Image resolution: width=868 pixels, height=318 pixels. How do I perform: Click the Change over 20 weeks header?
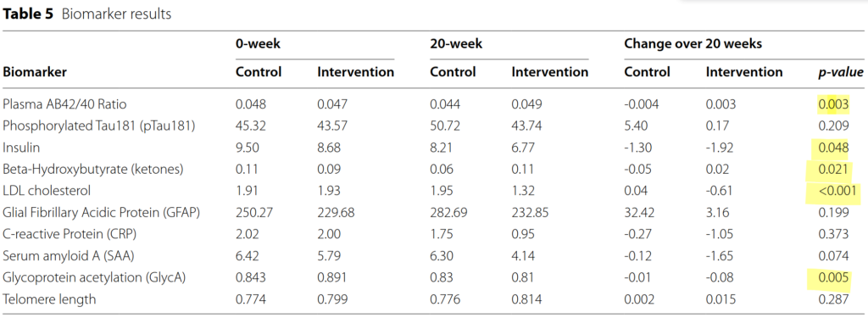[x=693, y=44]
